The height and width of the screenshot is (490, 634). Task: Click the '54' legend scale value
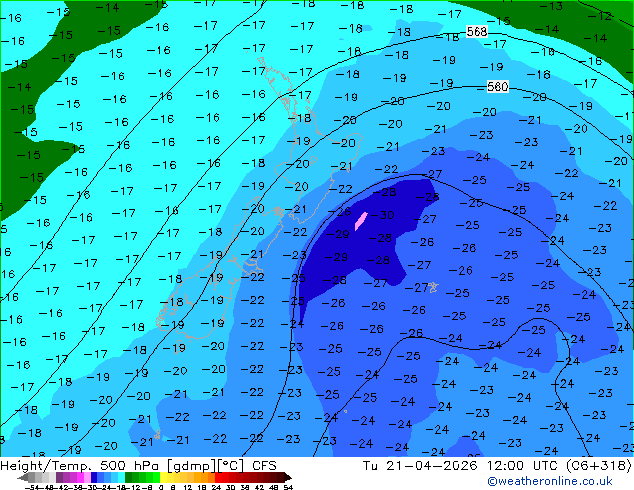(288, 487)
